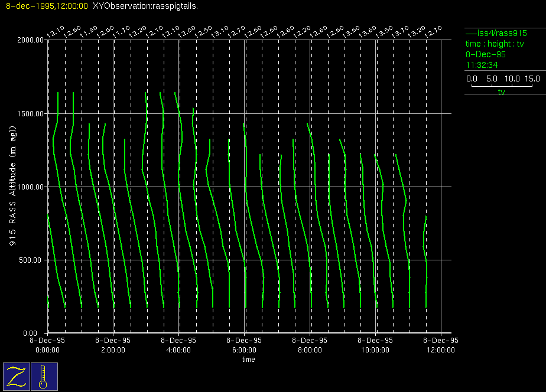
Task: Click the 1500.00 altitude tick label
Action: click(31, 113)
